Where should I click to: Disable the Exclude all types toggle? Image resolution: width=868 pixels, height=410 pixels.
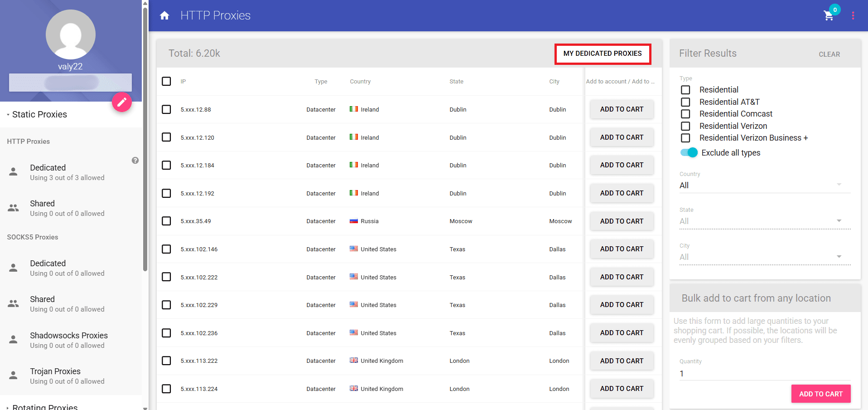688,152
